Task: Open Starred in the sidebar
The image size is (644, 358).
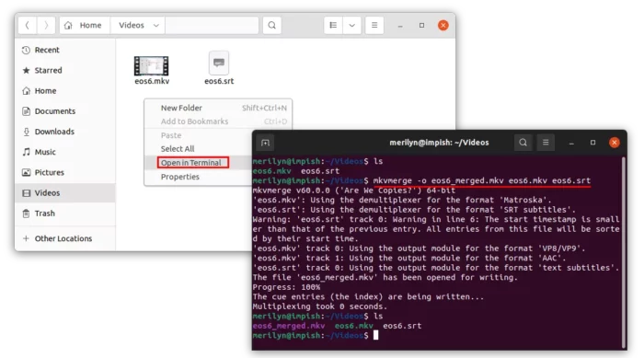Action: pyautogui.click(x=65, y=70)
